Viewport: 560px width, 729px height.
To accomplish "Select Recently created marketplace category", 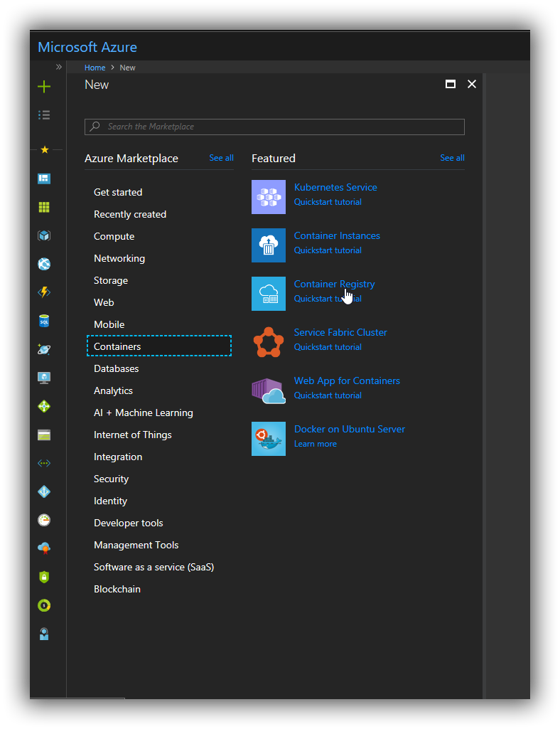I will pos(130,214).
